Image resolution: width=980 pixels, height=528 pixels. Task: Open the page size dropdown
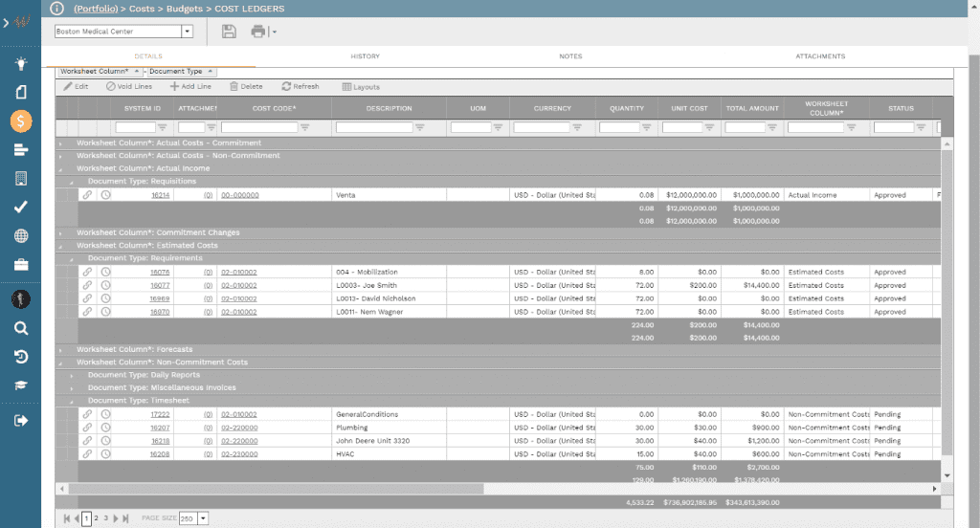tap(203, 518)
